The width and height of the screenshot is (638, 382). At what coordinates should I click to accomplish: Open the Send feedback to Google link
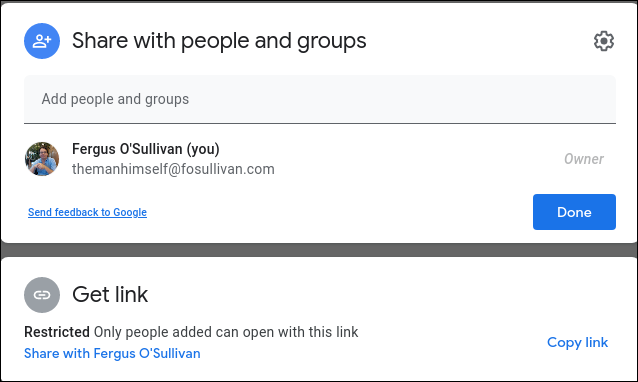click(87, 212)
